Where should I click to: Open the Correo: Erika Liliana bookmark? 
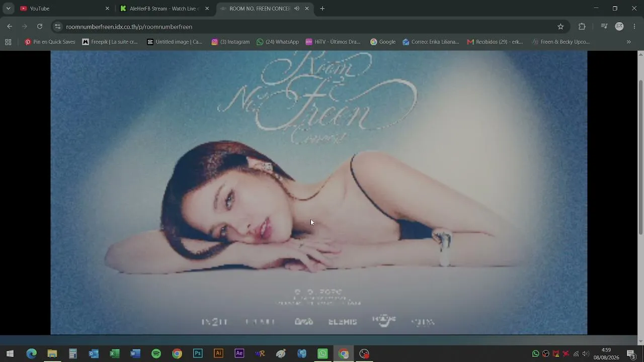[x=431, y=42]
